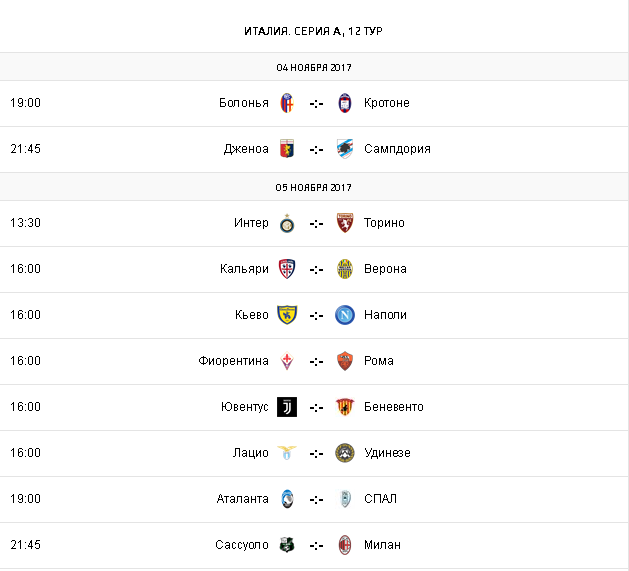Click the Sampdoria club crest icon
Screen dimensions: 629x571
click(345, 149)
